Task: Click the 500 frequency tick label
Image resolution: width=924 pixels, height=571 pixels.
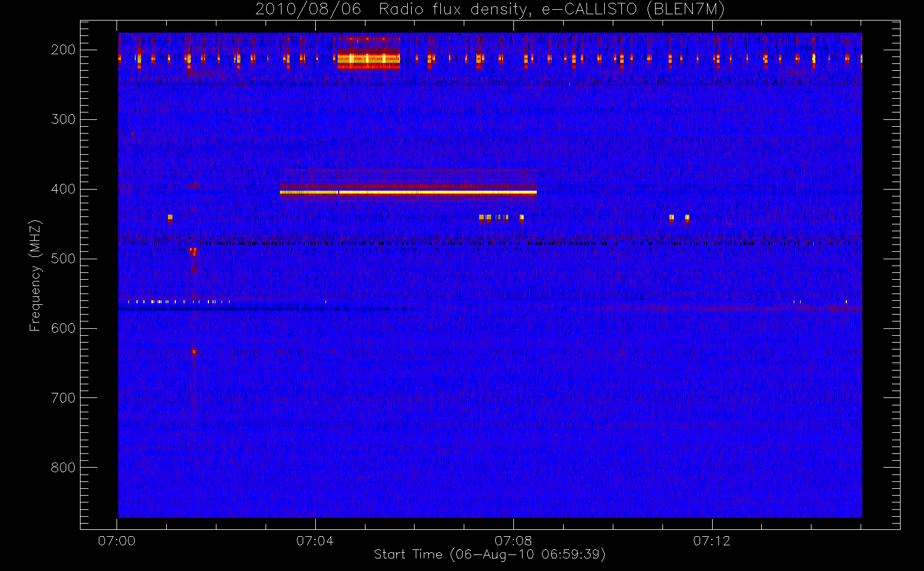Action: coord(63,259)
